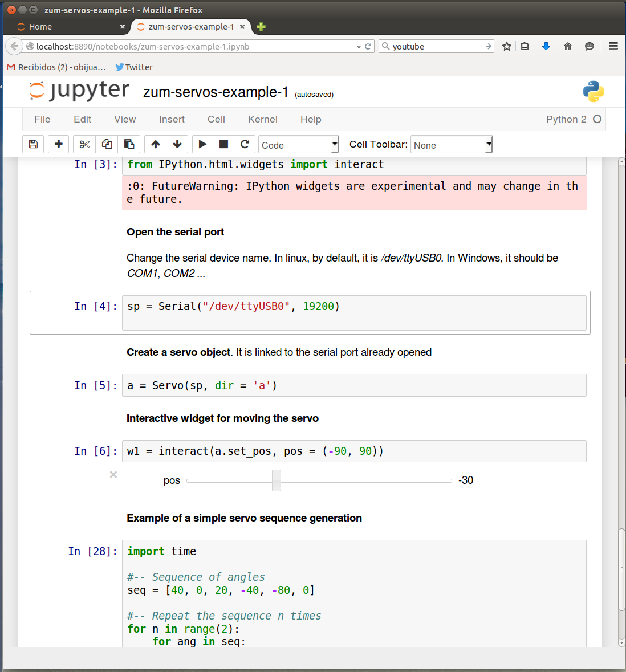Move selected cell up with arrow icon

156,144
